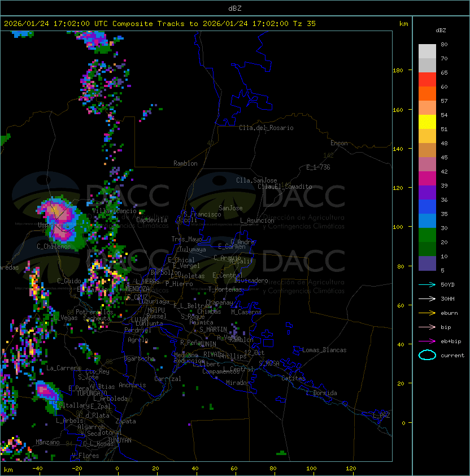Click the TUPUNGATO map label

click(92, 393)
